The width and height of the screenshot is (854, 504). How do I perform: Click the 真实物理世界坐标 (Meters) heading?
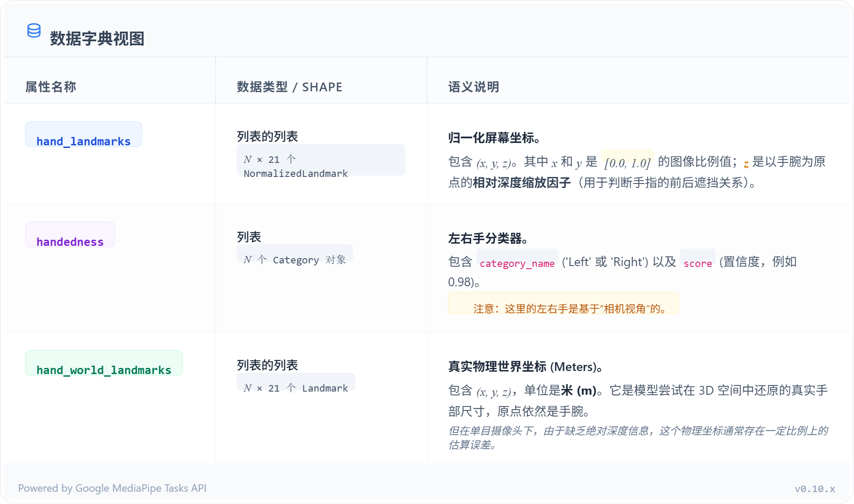click(526, 367)
